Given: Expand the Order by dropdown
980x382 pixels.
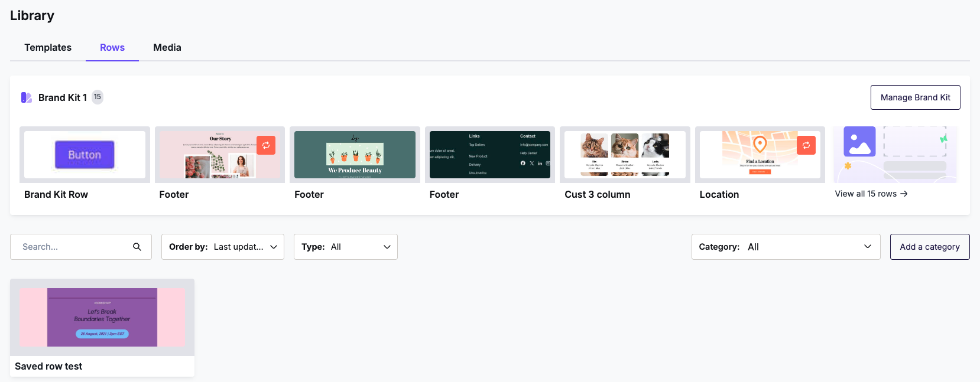Looking at the screenshot, I should click(x=223, y=247).
